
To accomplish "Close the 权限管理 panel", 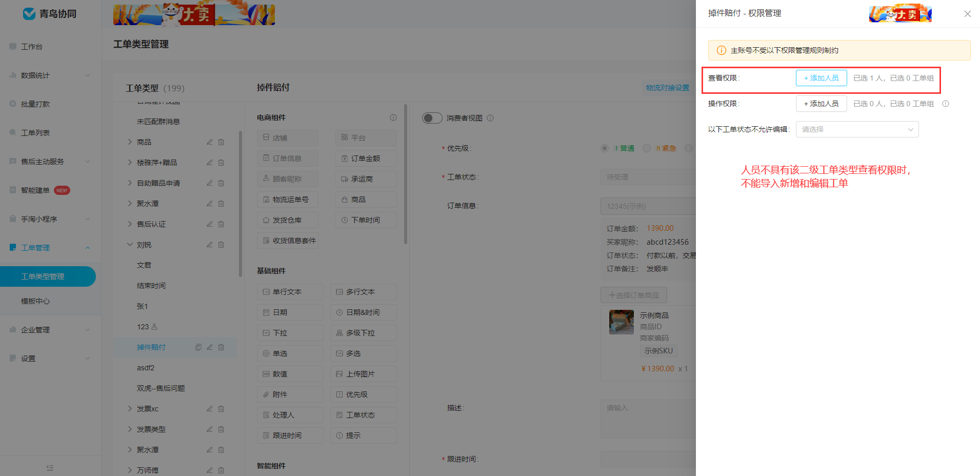I will point(968,14).
